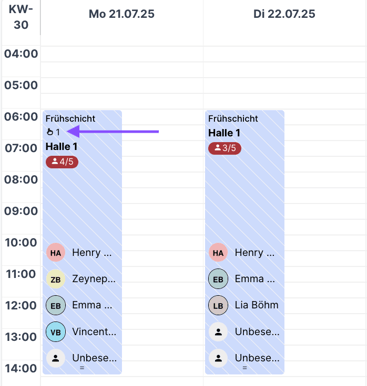Grab the resize handle below Monday's shift
The image size is (367, 386).
pyautogui.click(x=82, y=368)
